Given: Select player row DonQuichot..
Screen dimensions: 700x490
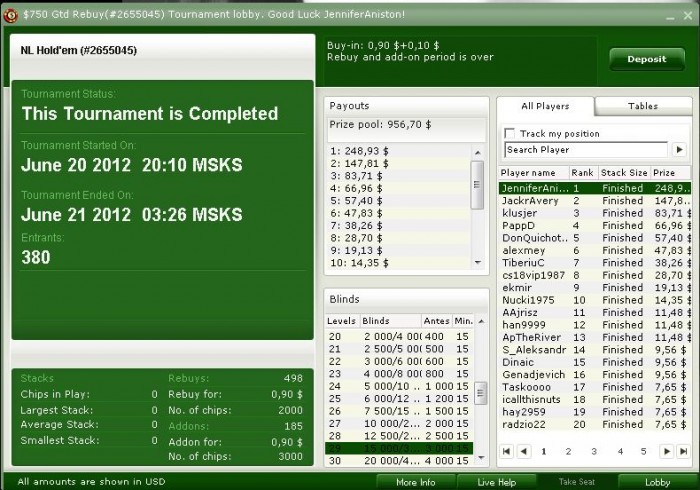Looking at the screenshot, I should pyautogui.click(x=595, y=238).
